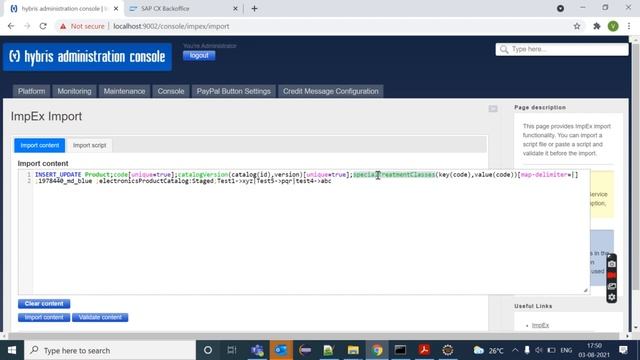Click the red record button on recorder widget
Screen dimensions: 640x360
click(611, 276)
